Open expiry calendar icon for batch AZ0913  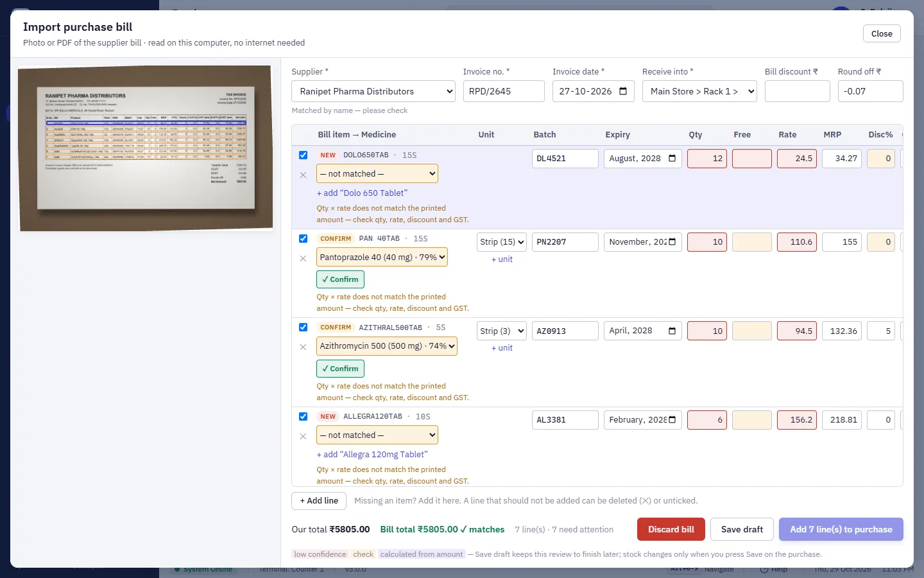coord(672,331)
